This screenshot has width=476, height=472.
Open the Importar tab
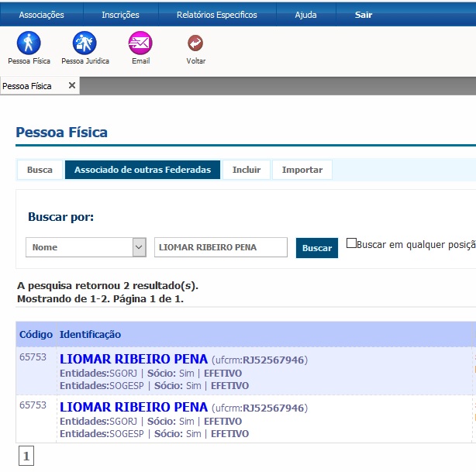(x=302, y=170)
